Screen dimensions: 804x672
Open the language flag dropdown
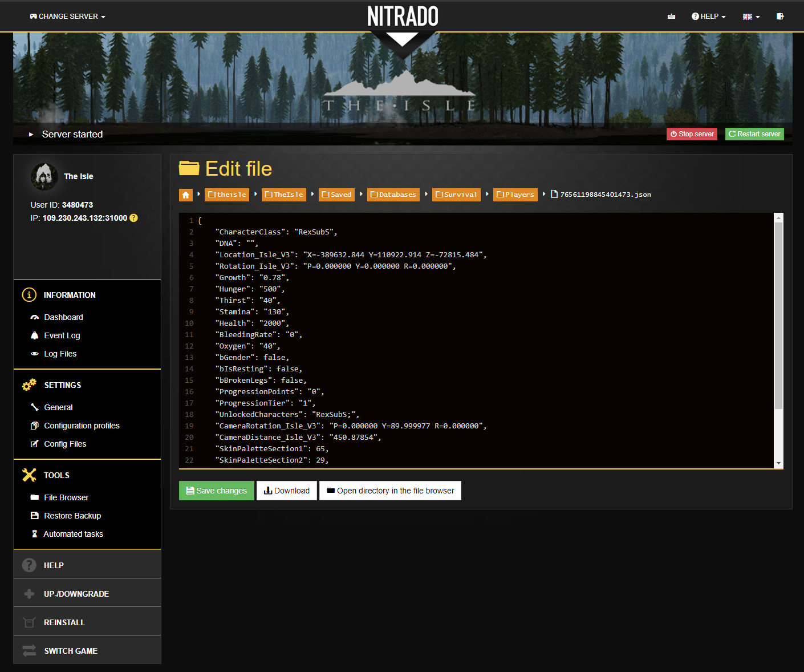tap(751, 17)
